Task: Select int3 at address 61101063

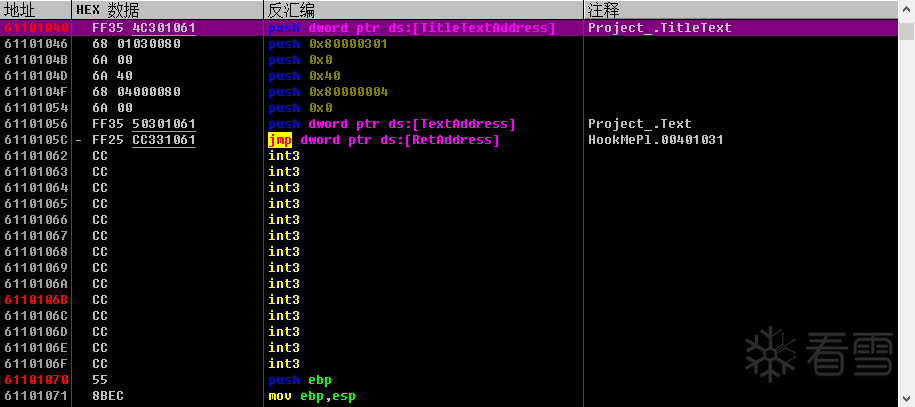Action: pos(284,172)
